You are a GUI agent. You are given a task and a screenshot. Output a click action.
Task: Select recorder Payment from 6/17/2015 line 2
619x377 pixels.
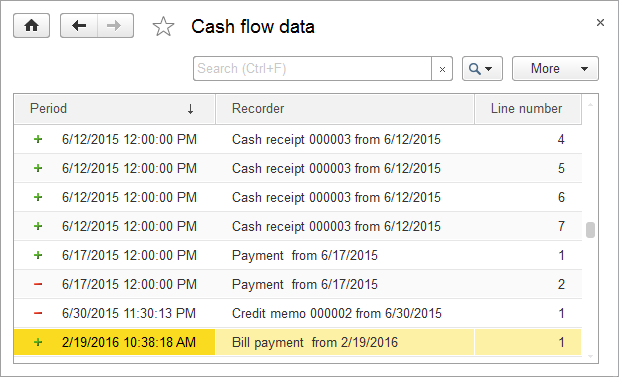(305, 284)
